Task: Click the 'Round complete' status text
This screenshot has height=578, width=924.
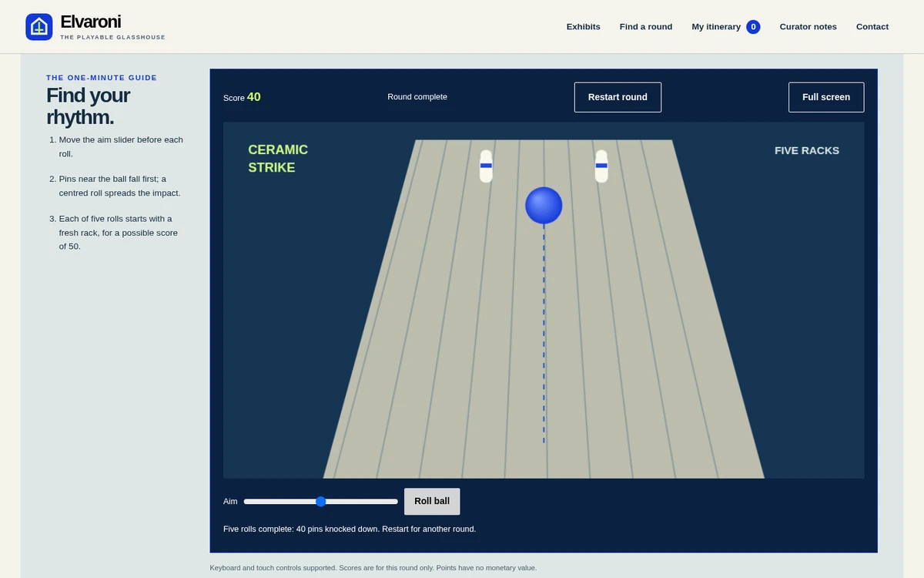Action: pos(417,97)
